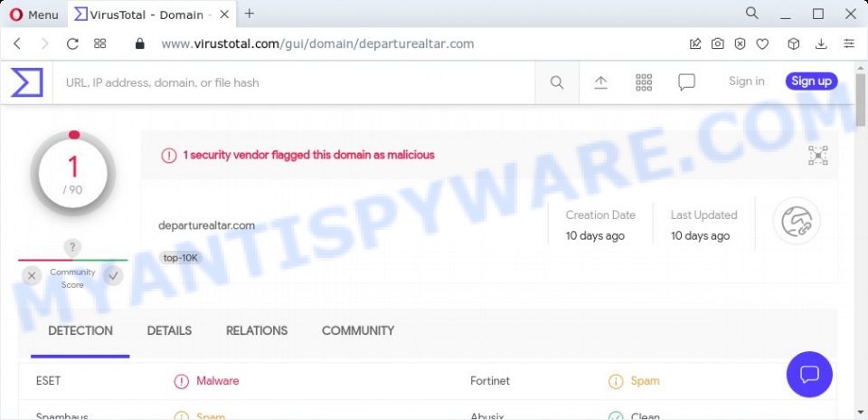
Task: Switch to the RELATIONS tab
Action: (257, 330)
